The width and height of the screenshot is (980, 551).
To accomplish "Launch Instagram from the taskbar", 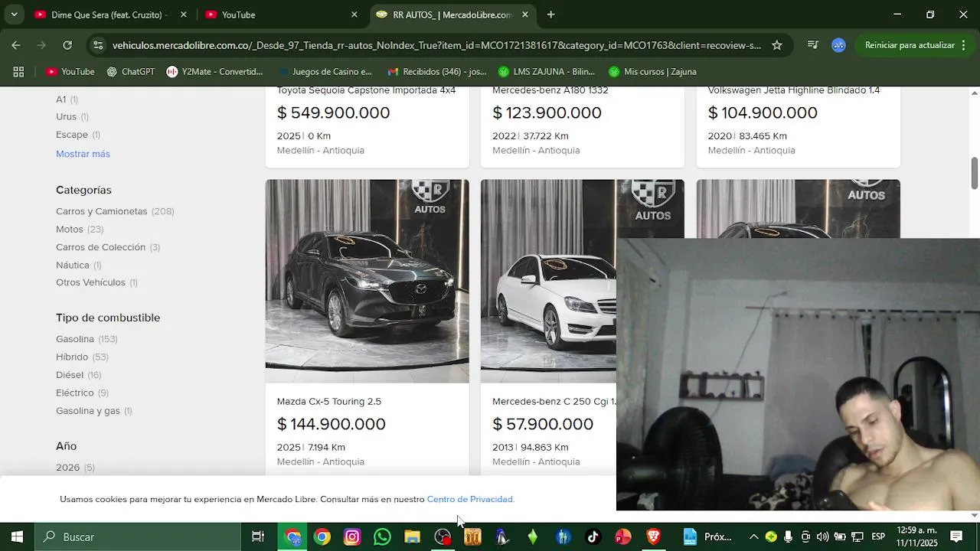I will [x=352, y=537].
